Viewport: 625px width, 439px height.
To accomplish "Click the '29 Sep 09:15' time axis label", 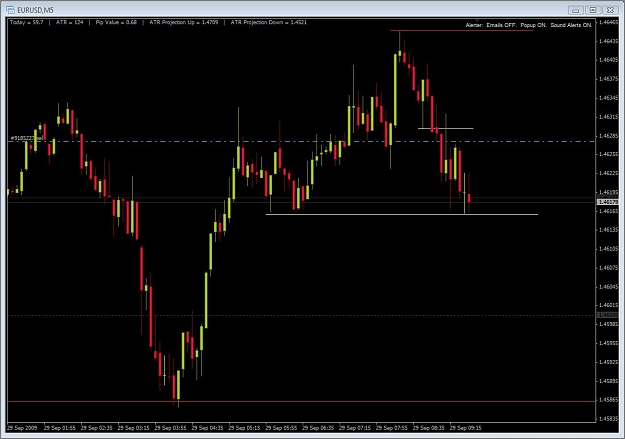I will tap(466, 428).
